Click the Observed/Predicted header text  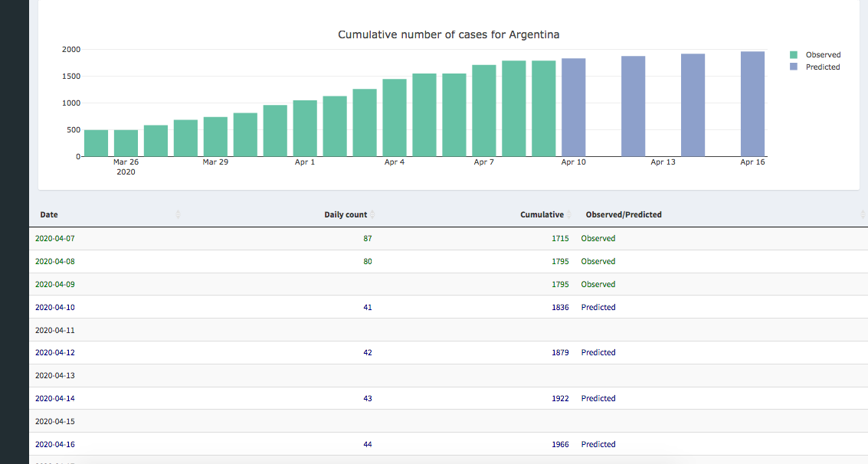pyautogui.click(x=624, y=215)
